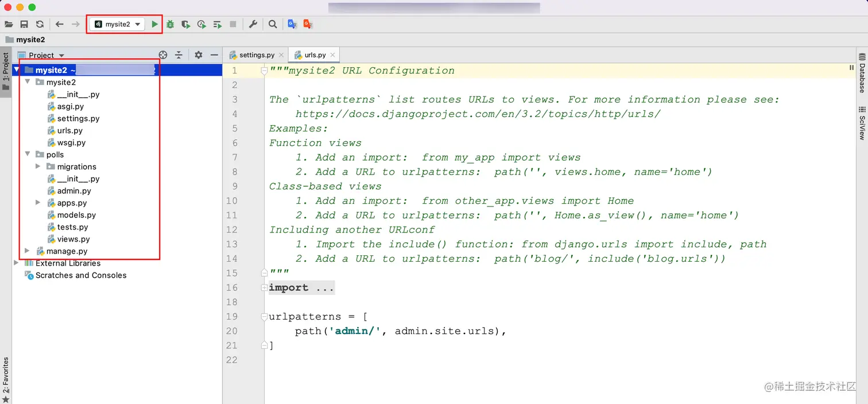Navigate forward with the right arrow

(x=75, y=24)
